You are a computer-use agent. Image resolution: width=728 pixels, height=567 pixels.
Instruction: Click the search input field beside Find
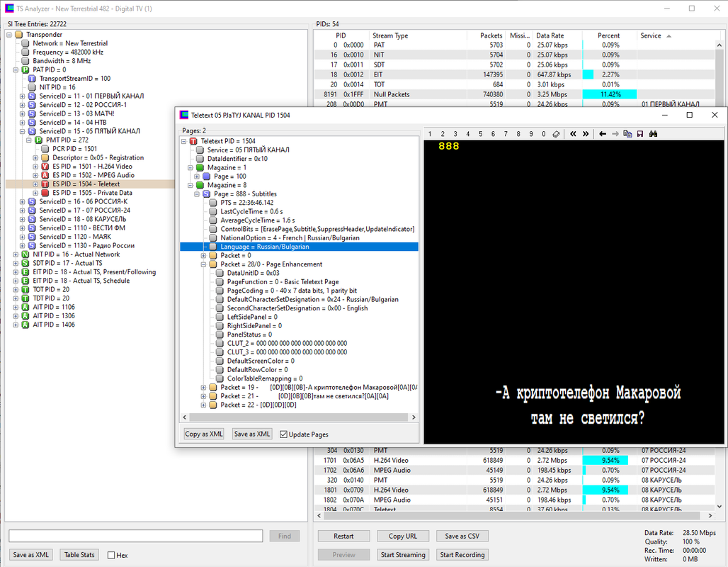(135, 536)
